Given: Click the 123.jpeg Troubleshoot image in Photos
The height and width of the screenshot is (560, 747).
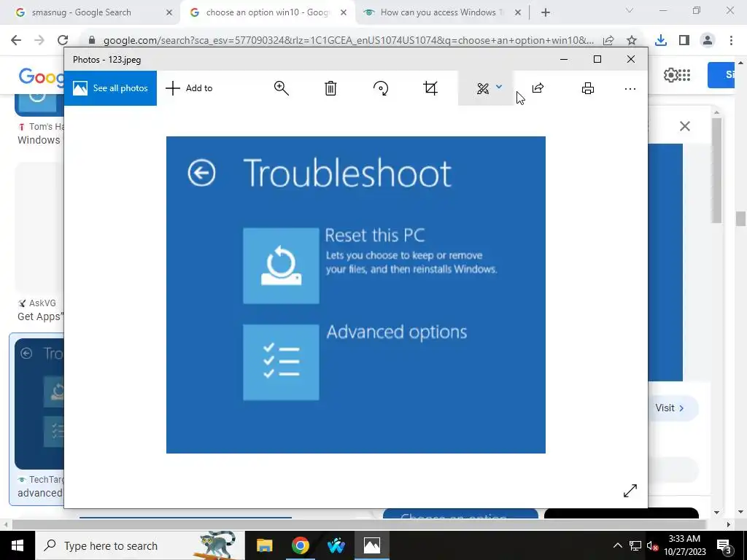Looking at the screenshot, I should (x=355, y=295).
